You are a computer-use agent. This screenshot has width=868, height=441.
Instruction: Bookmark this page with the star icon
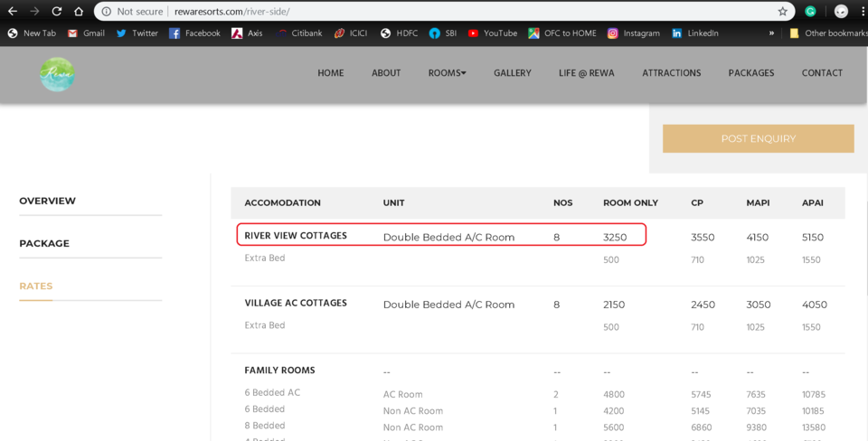[782, 11]
